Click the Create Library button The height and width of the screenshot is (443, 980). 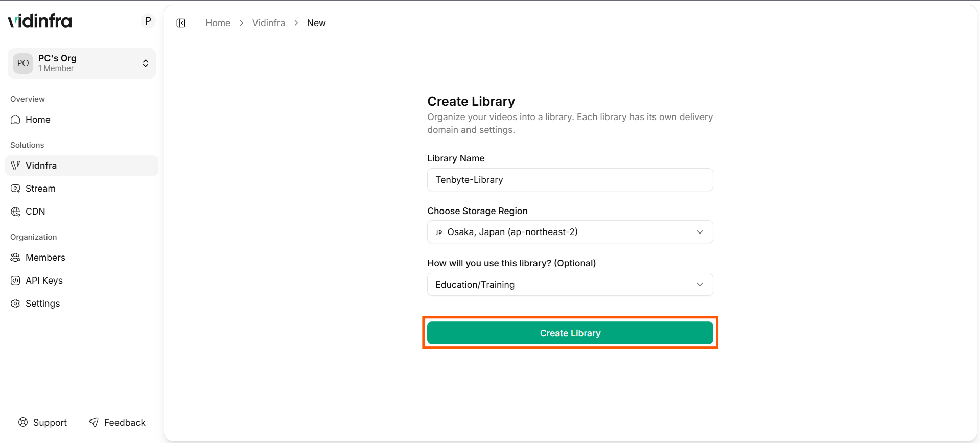[x=570, y=333]
